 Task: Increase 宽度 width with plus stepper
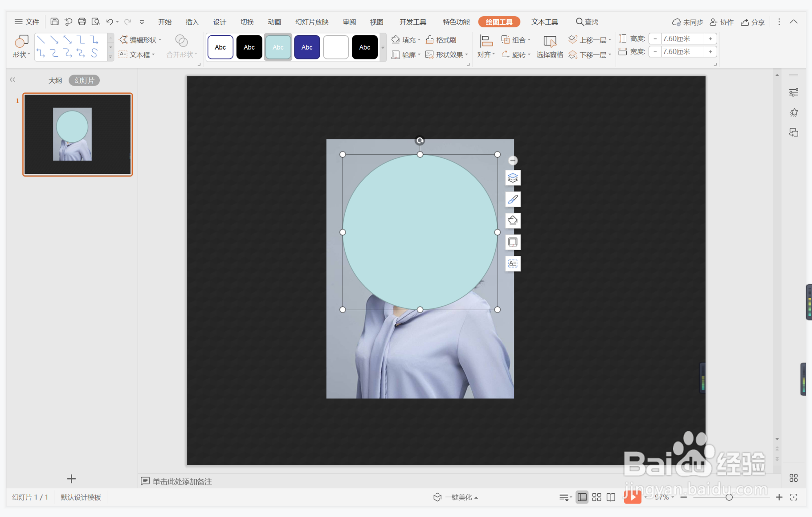(x=710, y=52)
